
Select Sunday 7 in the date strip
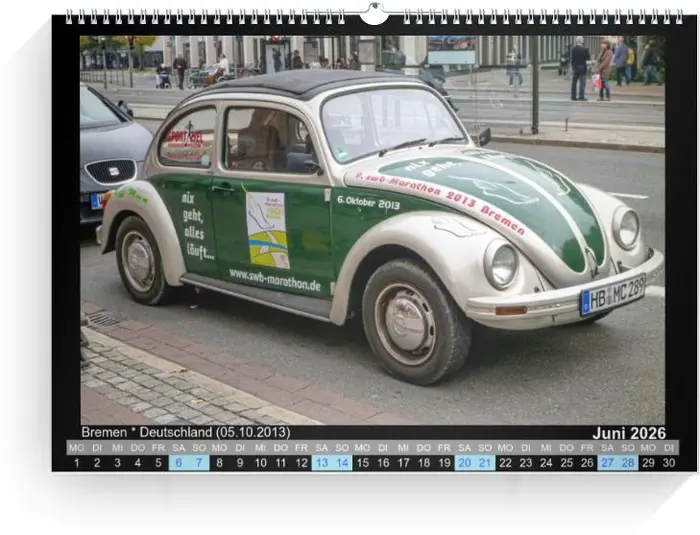[x=199, y=463]
